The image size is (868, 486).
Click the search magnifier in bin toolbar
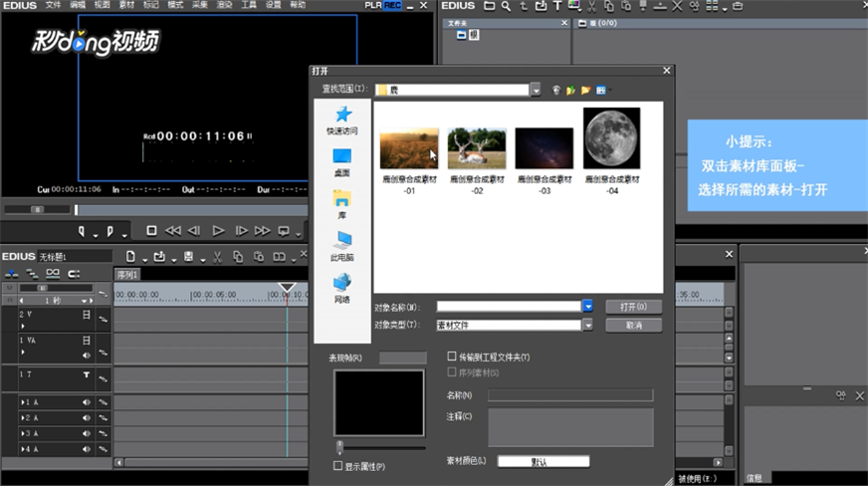(x=506, y=6)
